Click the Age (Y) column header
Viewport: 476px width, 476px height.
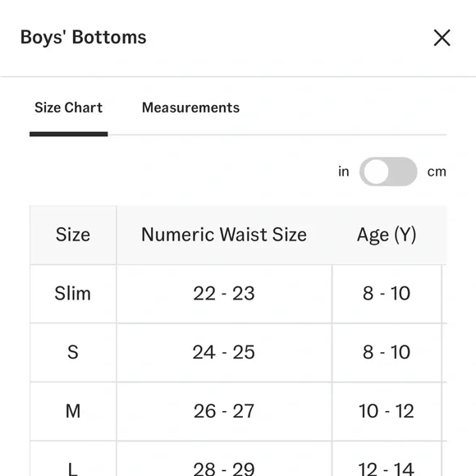click(387, 235)
